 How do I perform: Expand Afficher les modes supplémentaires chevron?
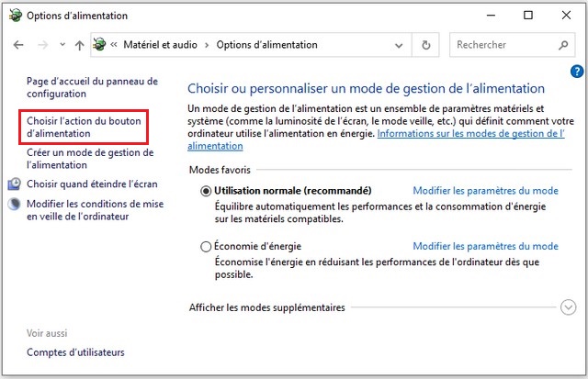567,308
